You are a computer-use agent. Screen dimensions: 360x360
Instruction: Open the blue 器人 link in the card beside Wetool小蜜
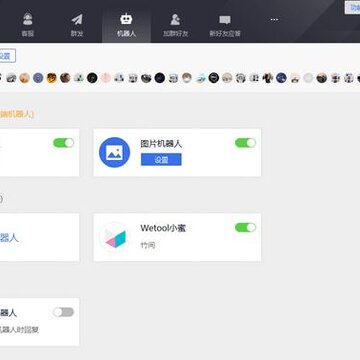[9, 238]
